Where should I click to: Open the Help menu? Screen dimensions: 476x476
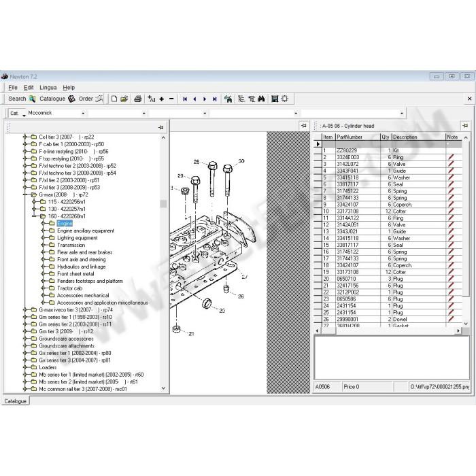click(x=69, y=88)
